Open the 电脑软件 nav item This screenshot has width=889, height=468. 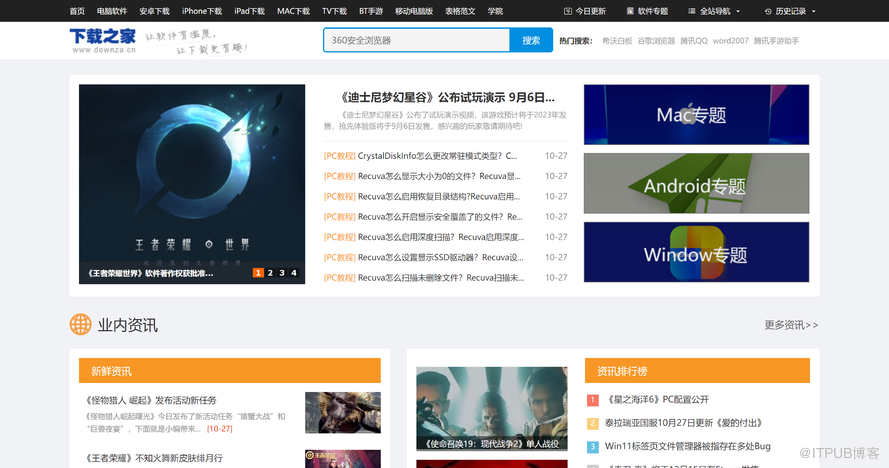tap(112, 11)
